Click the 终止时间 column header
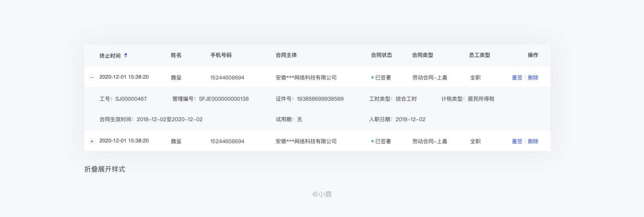 coord(110,56)
